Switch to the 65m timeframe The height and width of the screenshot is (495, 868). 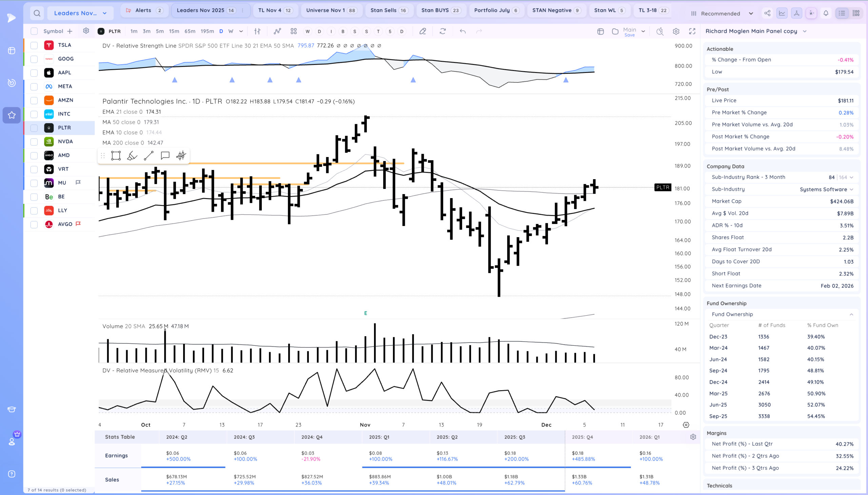click(190, 31)
